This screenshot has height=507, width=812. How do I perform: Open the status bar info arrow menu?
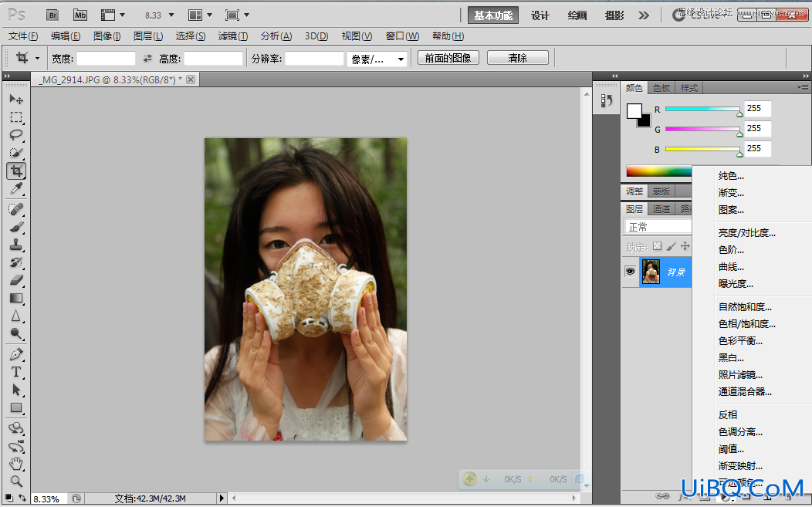pos(222,499)
